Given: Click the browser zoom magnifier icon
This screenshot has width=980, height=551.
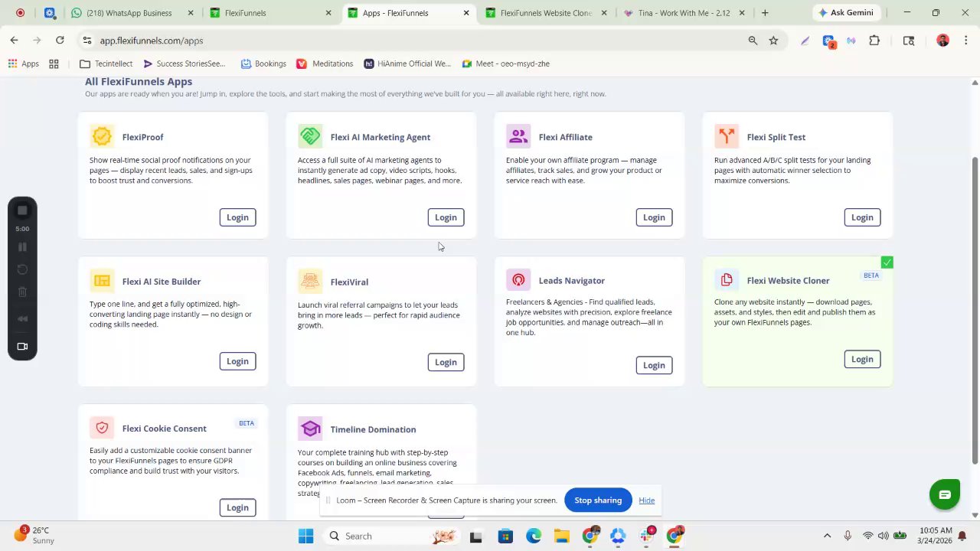Looking at the screenshot, I should pos(753,41).
